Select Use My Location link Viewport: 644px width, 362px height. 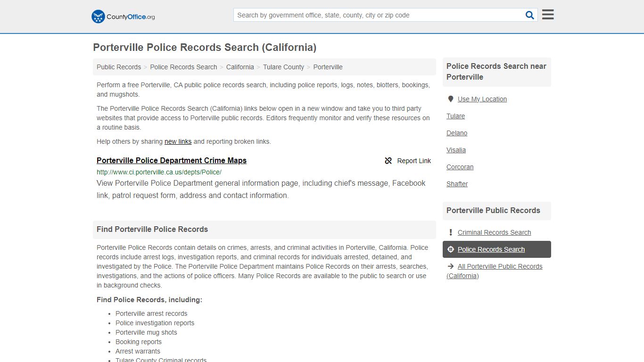click(482, 99)
